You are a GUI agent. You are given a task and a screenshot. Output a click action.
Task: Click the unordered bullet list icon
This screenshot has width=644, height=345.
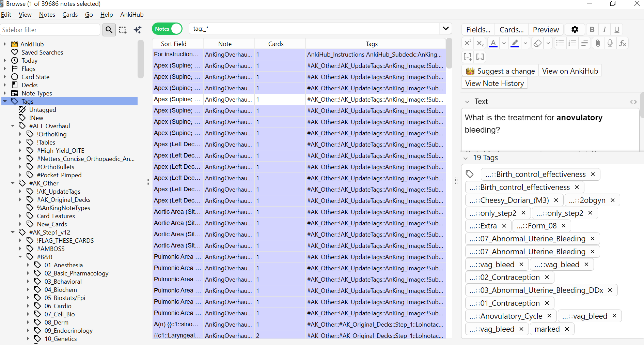(560, 43)
